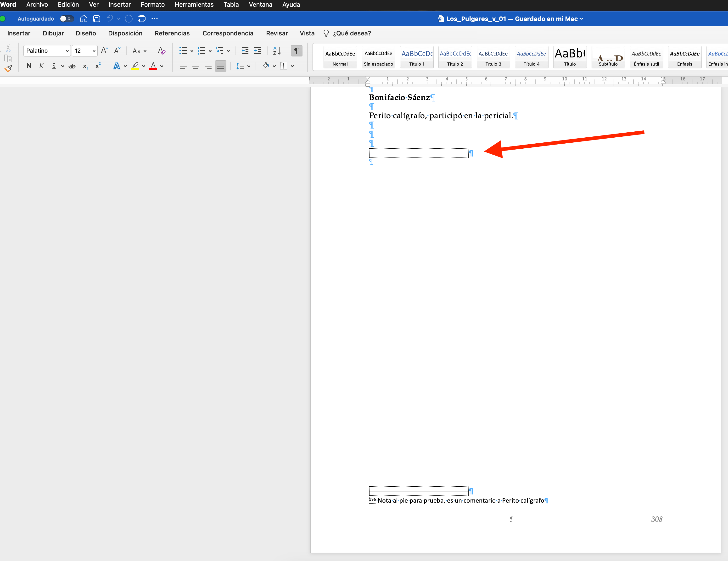Increase indent with the indent icon
The image size is (728, 561).
click(258, 51)
